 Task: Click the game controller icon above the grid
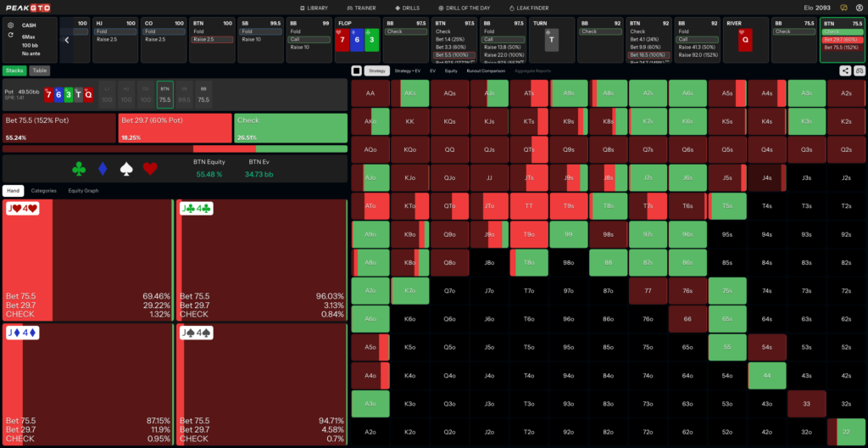point(860,70)
